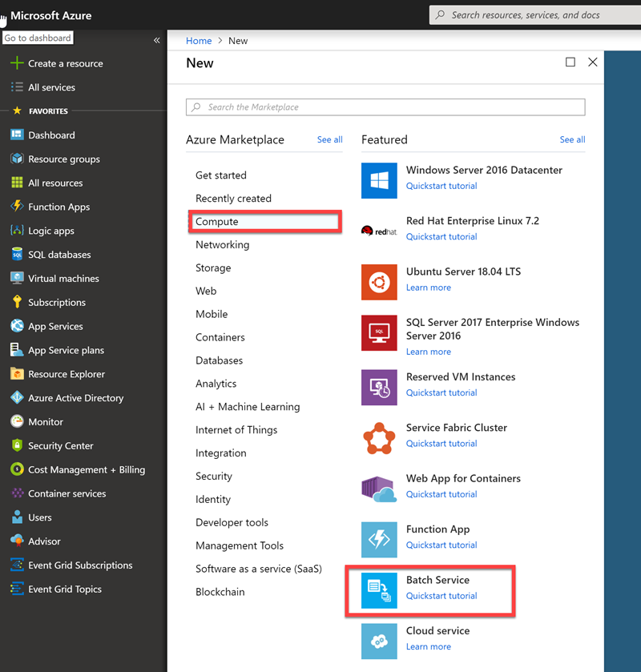This screenshot has width=641, height=672.
Task: Click the Developer tools category
Action: click(232, 522)
